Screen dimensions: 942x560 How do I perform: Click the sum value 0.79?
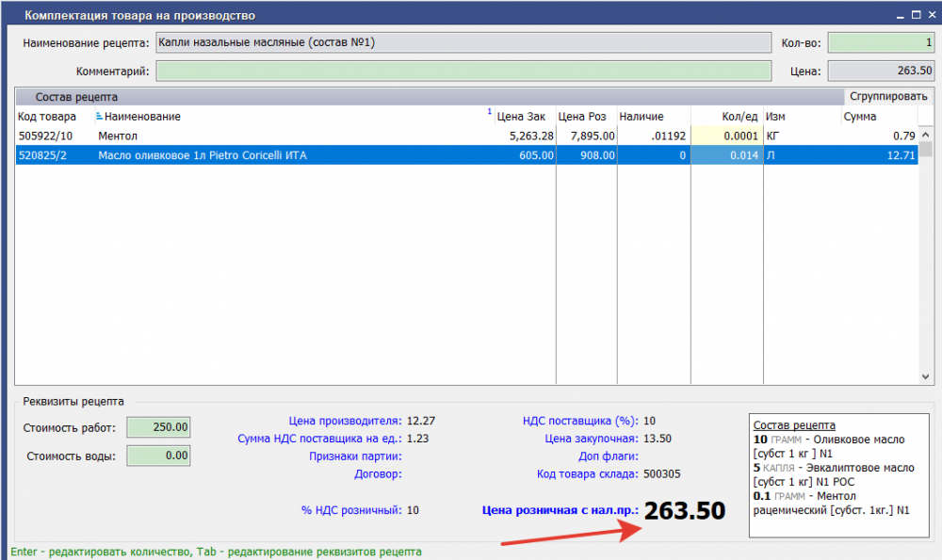click(903, 136)
